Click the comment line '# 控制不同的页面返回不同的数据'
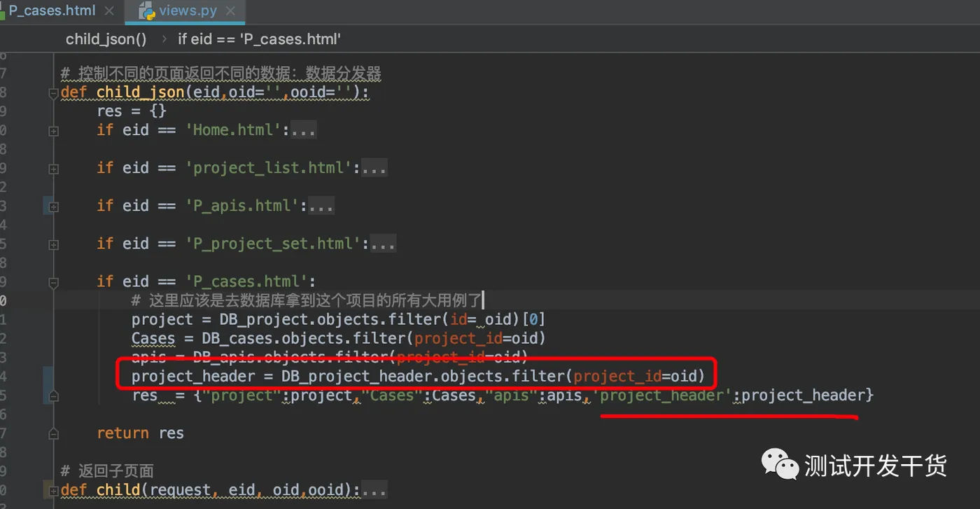 220,74
